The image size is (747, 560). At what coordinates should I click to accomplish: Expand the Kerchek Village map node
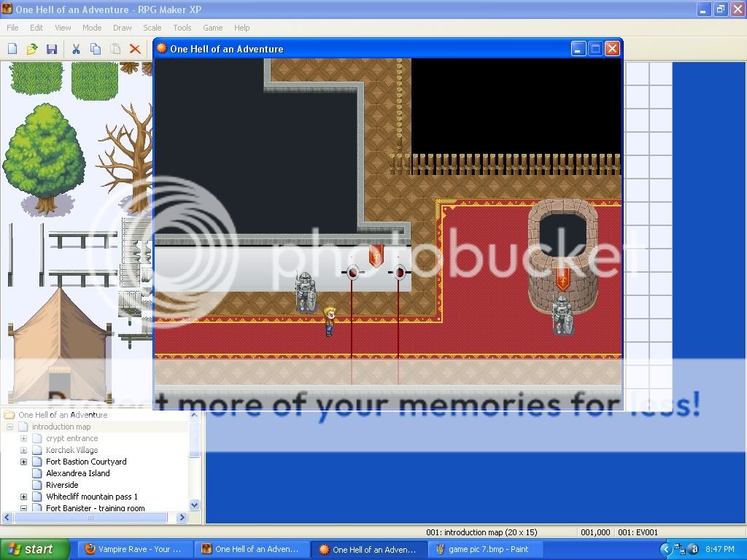pos(23,450)
